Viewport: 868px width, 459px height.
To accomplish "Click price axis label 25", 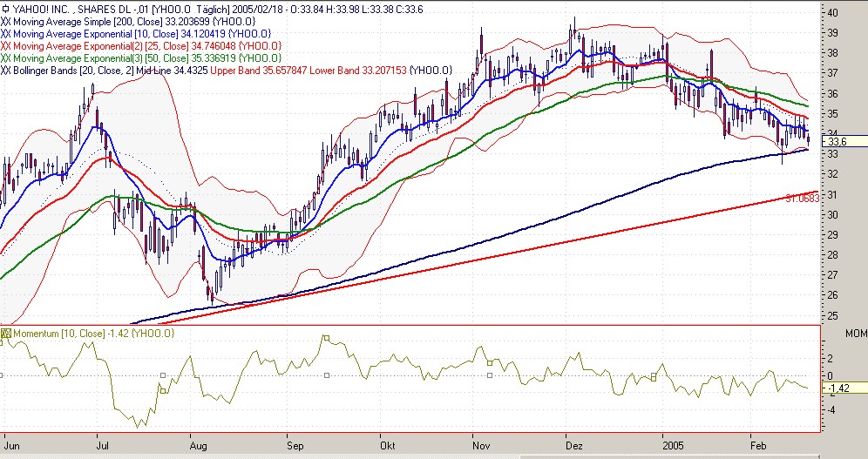I will click(833, 316).
